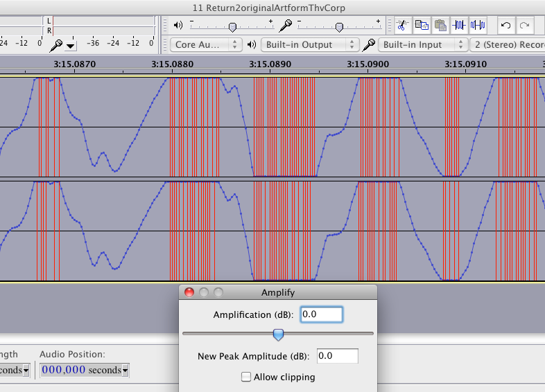This screenshot has width=545, height=392.
Task: Click speaker icon beside Built-in Output
Action: 252,44
